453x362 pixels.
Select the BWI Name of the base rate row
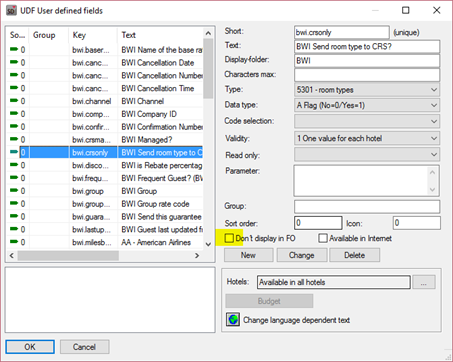[x=105, y=50]
